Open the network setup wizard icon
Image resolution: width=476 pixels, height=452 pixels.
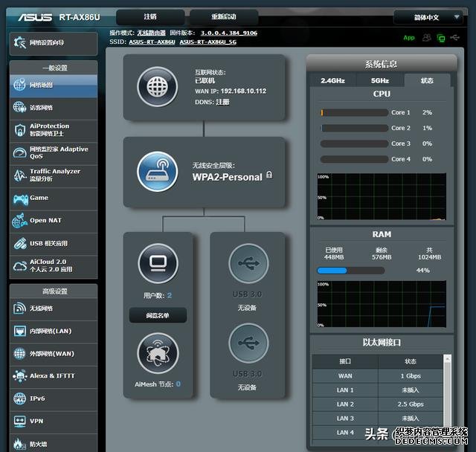click(20, 42)
